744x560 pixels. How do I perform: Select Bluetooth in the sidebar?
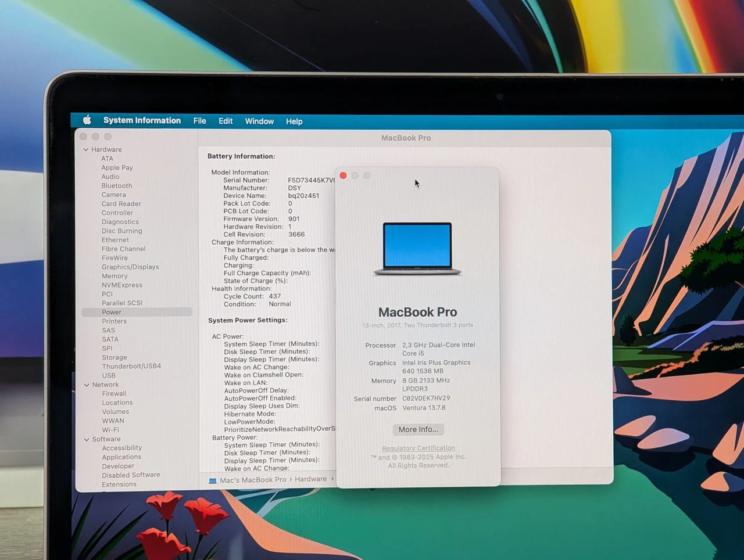point(117,186)
